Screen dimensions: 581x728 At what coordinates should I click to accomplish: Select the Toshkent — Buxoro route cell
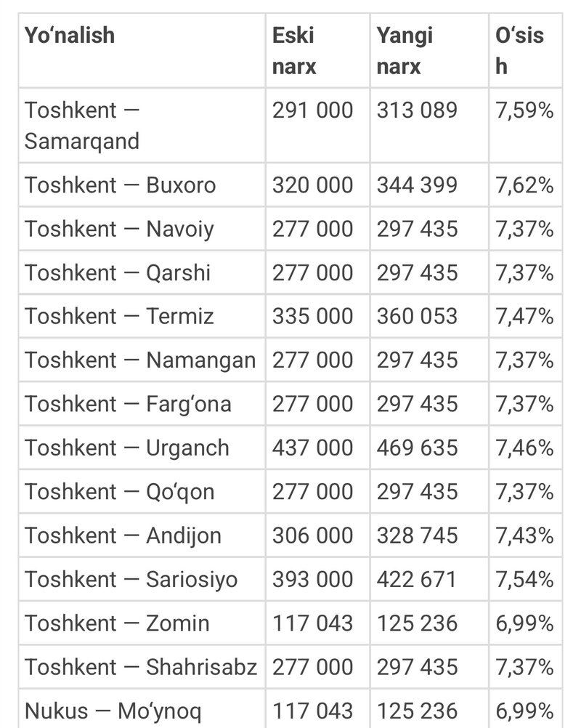pos(120,185)
